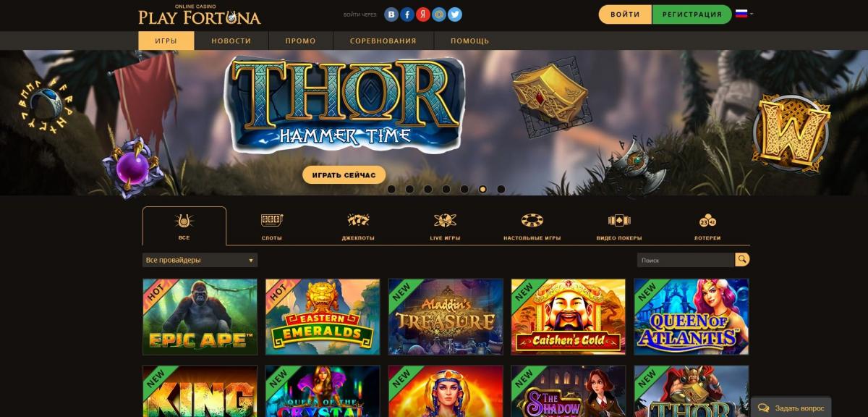868x417 pixels.
Task: Click the Войти login button
Action: pyautogui.click(x=625, y=14)
